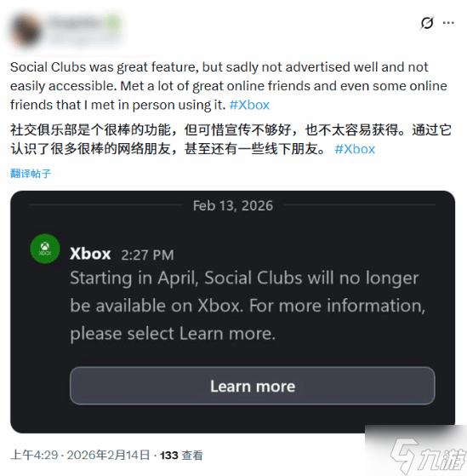The image size is (467, 476).
Task: Open the embedded Xbox notification image
Action: coord(232,312)
